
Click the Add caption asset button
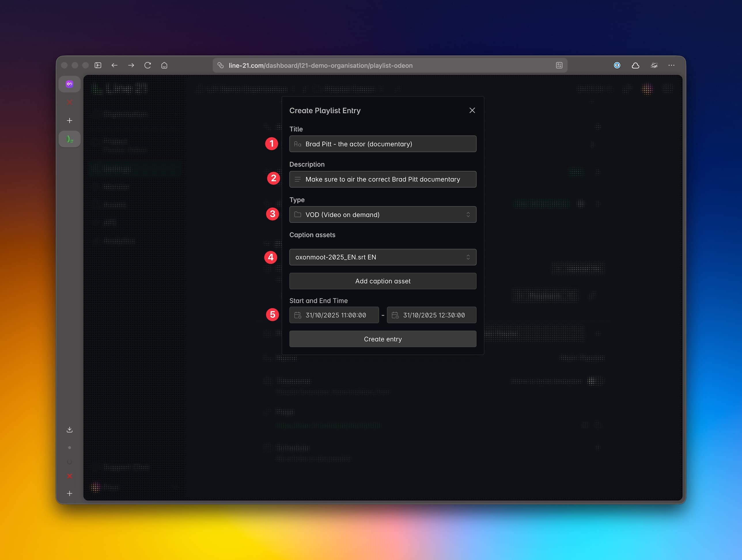pyautogui.click(x=383, y=281)
